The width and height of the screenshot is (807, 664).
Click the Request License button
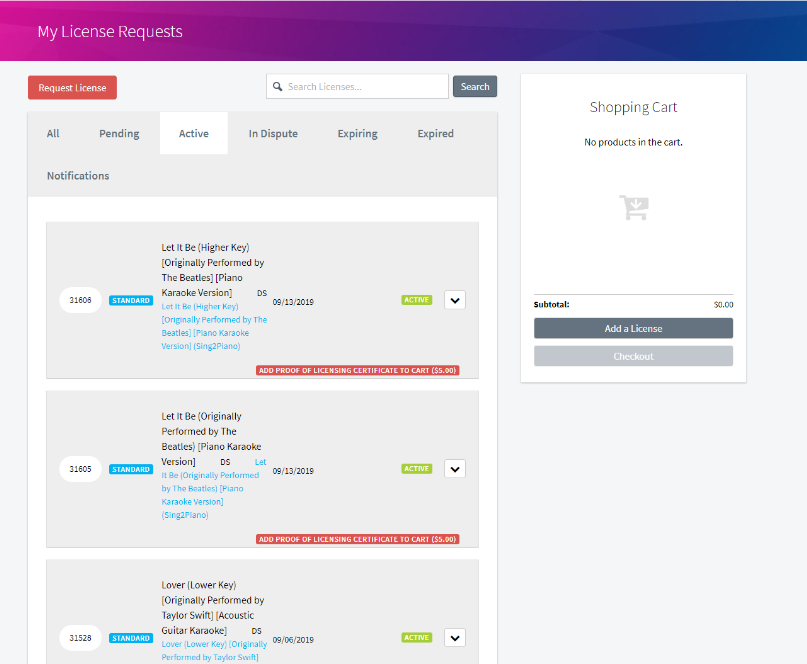[72, 88]
